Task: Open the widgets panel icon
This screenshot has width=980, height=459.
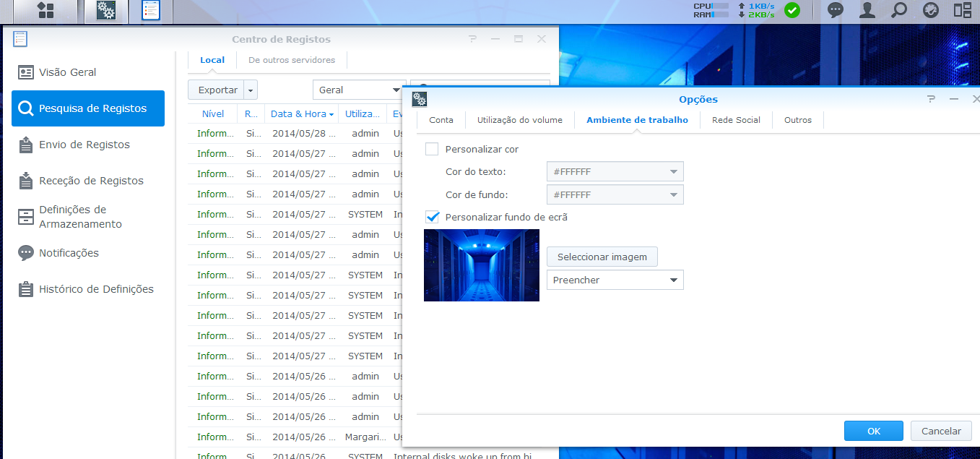Action: (x=963, y=10)
